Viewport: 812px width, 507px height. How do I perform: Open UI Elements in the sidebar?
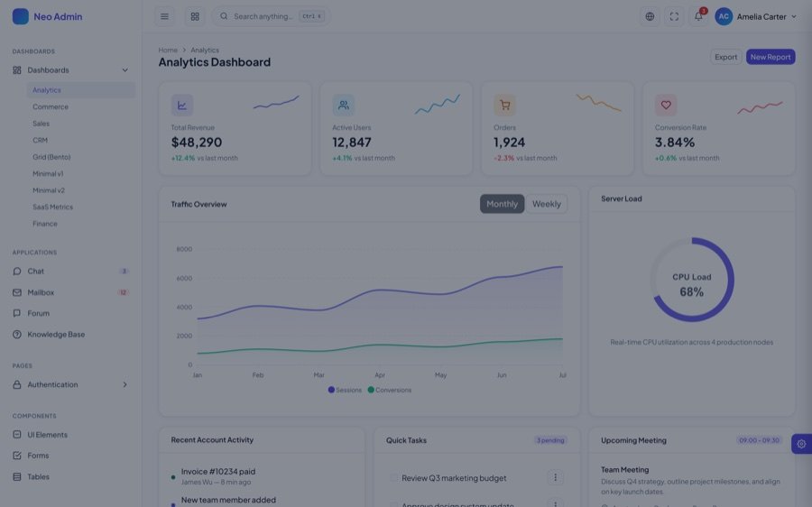[71, 435]
